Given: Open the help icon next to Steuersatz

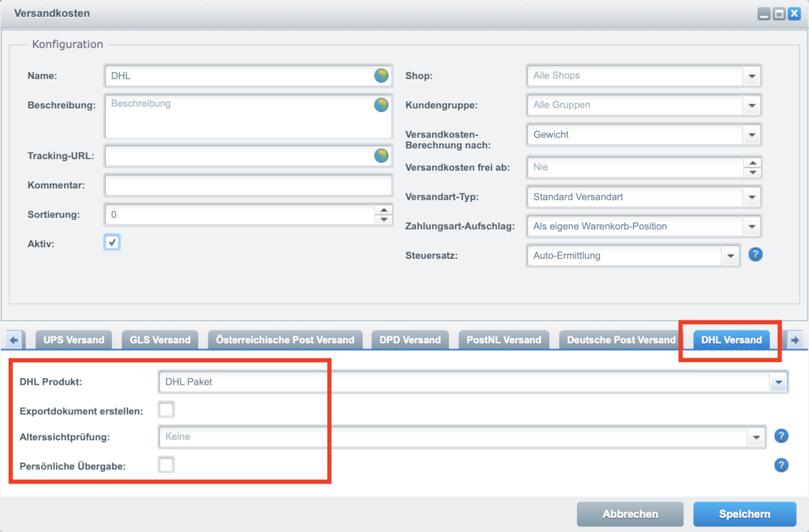Looking at the screenshot, I should (756, 255).
